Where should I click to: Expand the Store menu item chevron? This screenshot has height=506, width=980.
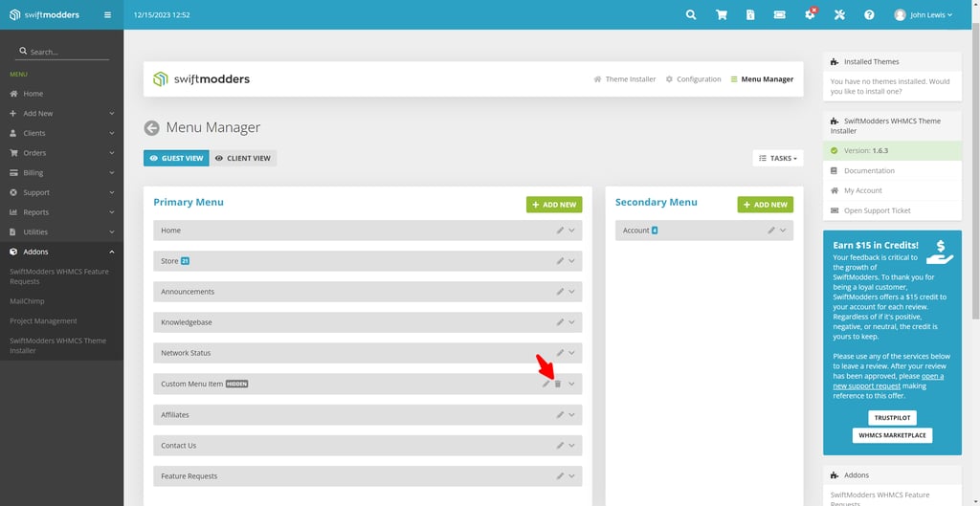pyautogui.click(x=571, y=261)
